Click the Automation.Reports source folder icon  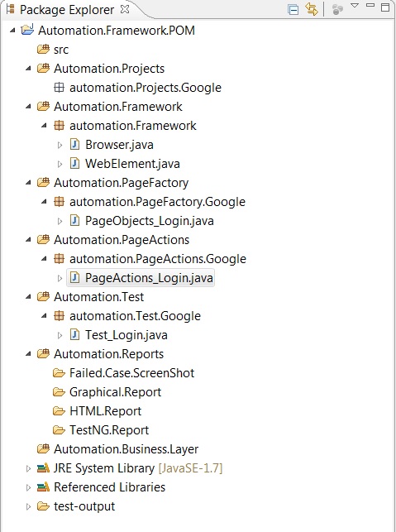pos(43,353)
